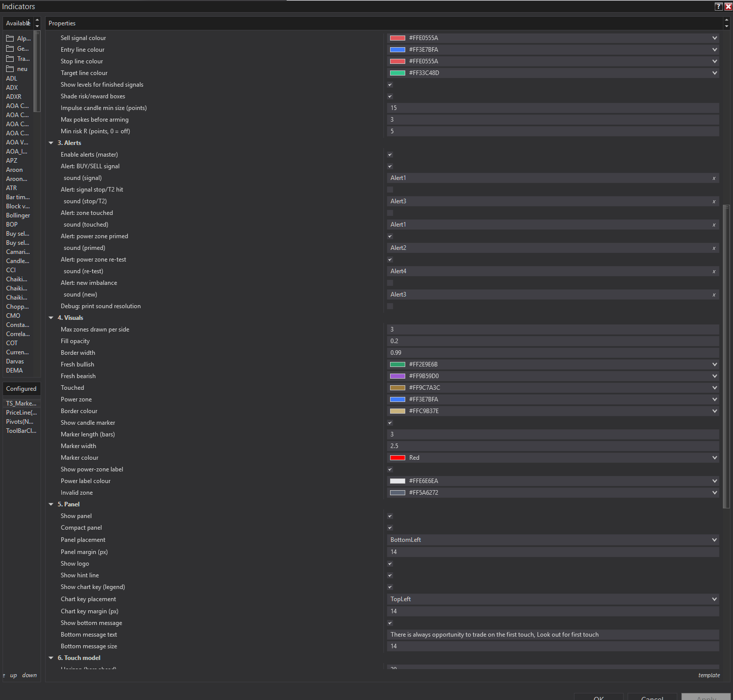
Task: Open the neu folder icon
Action: pos(10,69)
